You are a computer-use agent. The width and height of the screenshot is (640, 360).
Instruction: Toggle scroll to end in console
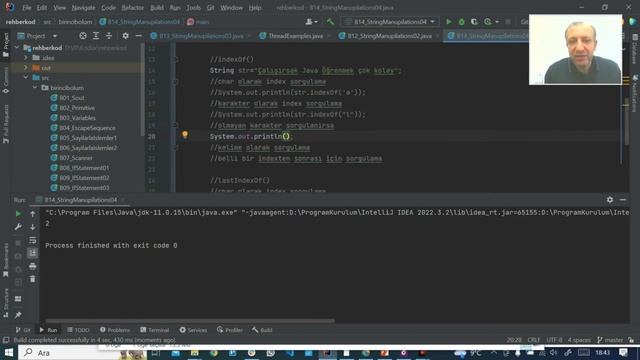tap(33, 253)
